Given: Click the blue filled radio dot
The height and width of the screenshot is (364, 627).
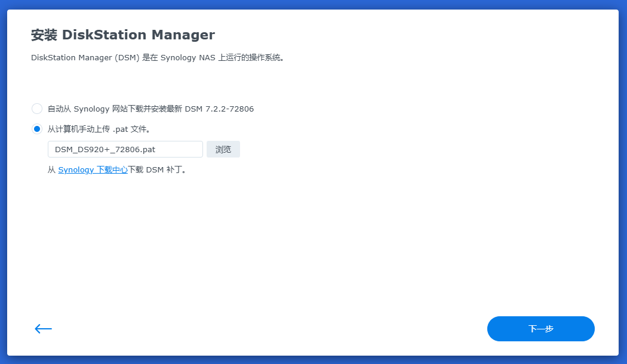Looking at the screenshot, I should (x=37, y=129).
